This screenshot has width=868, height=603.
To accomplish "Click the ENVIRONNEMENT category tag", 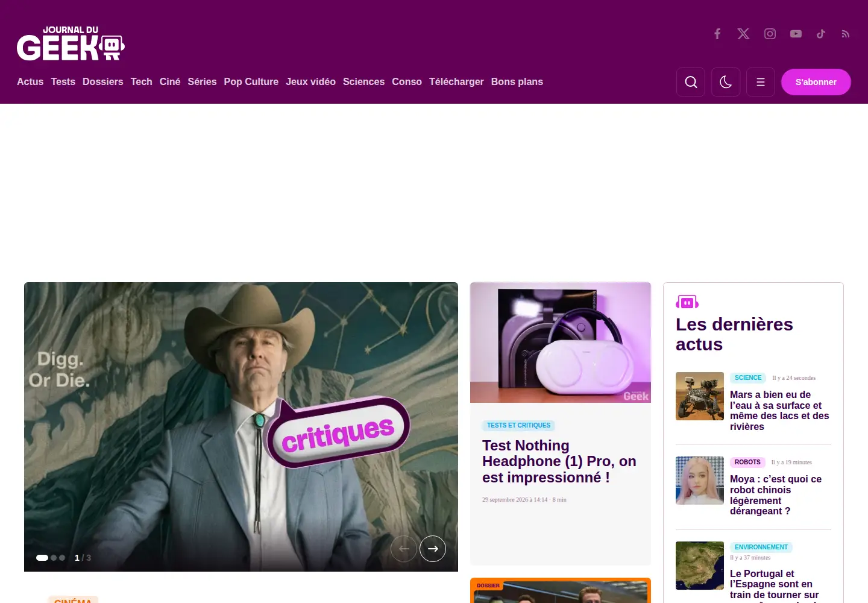I will pyautogui.click(x=761, y=547).
